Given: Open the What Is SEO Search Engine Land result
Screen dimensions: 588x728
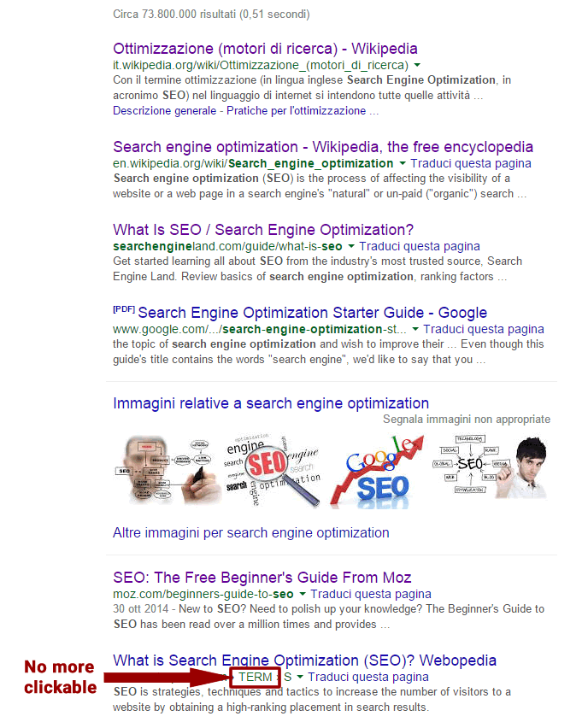Looking at the screenshot, I should click(x=263, y=230).
